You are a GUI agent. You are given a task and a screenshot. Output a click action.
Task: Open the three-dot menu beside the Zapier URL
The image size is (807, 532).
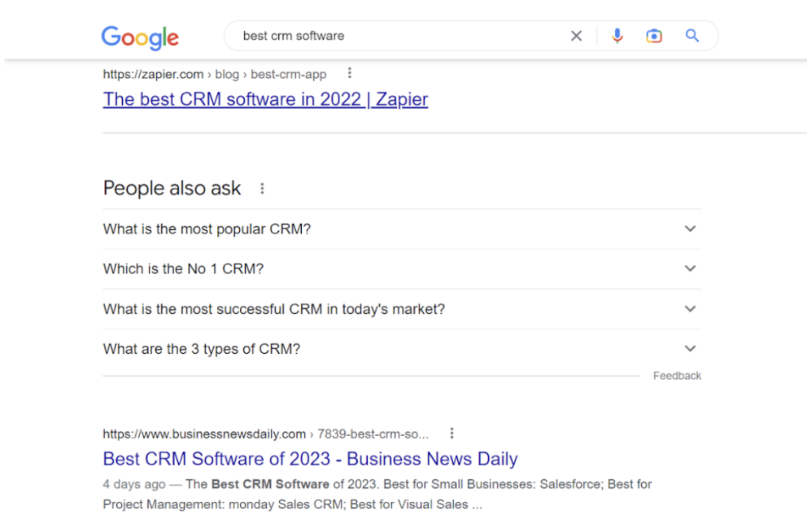(x=349, y=72)
